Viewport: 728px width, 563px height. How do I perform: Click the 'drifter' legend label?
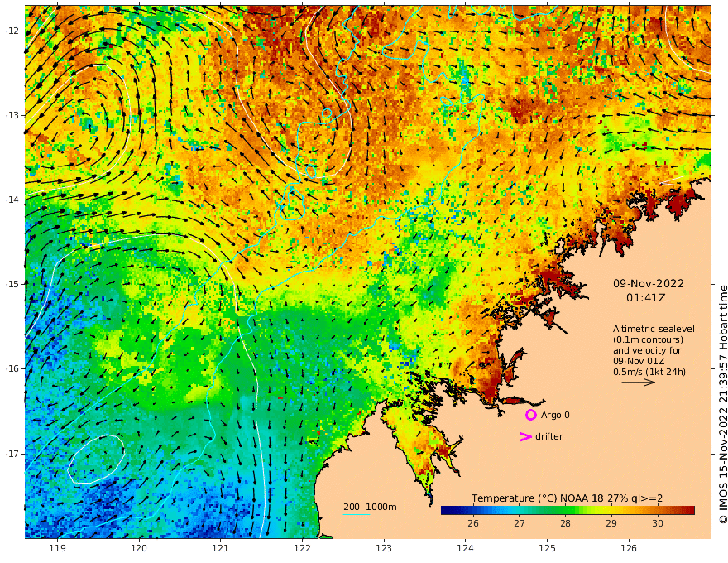pos(548,436)
